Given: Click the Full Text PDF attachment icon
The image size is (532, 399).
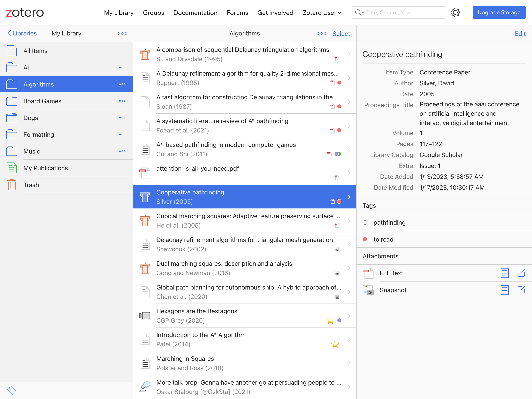Looking at the screenshot, I should tap(368, 273).
